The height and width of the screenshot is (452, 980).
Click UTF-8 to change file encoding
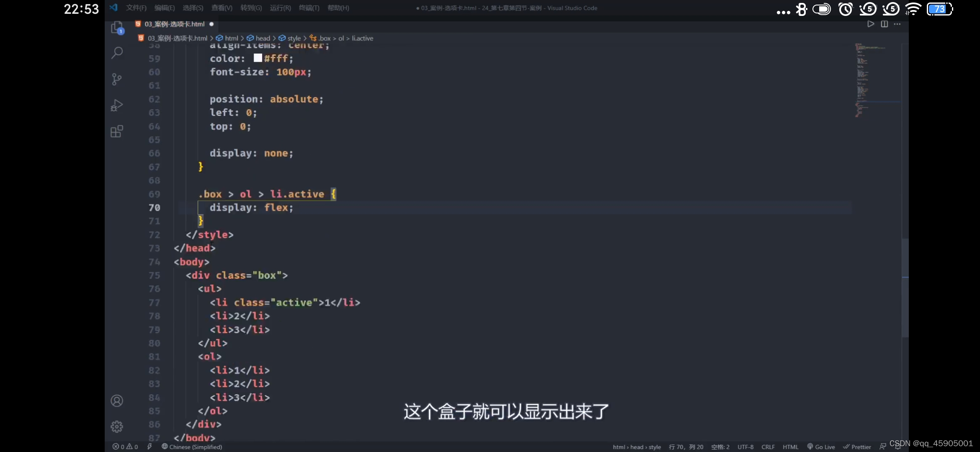745,447
